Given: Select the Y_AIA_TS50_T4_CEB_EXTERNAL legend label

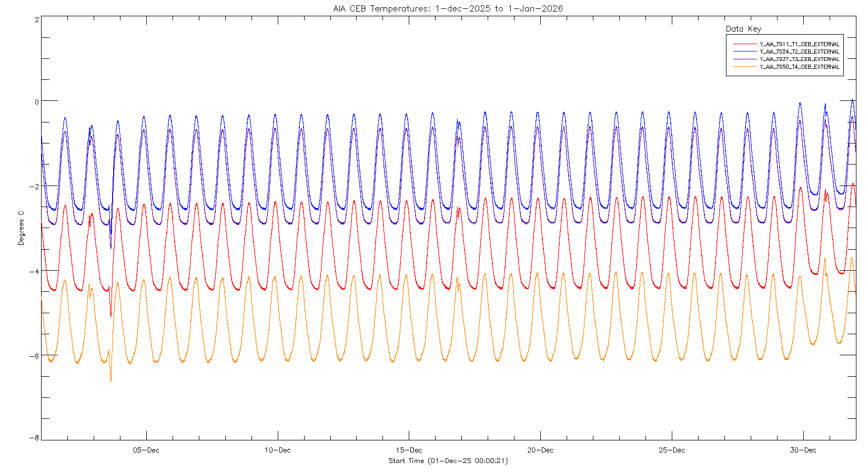Looking at the screenshot, I should [x=799, y=67].
